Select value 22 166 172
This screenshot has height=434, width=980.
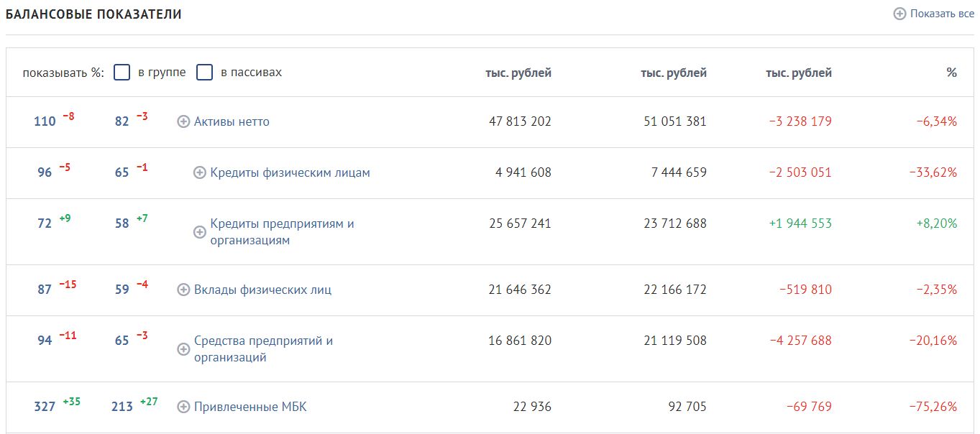pos(675,290)
